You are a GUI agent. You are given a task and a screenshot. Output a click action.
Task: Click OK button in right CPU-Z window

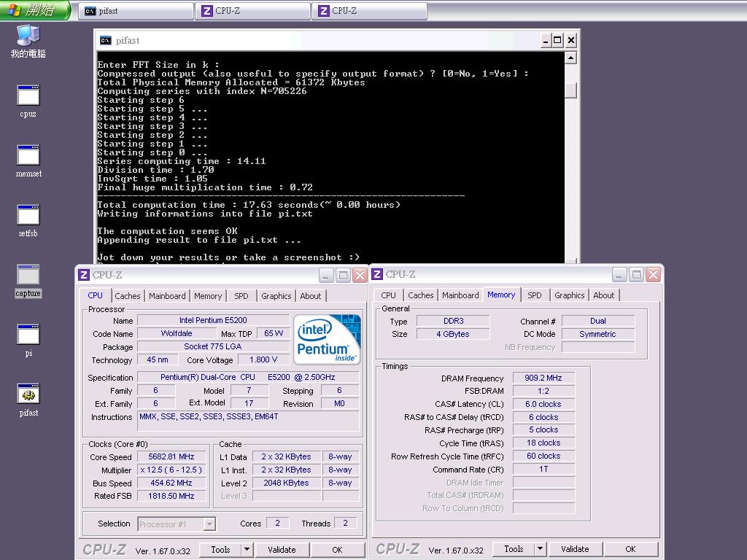click(631, 549)
